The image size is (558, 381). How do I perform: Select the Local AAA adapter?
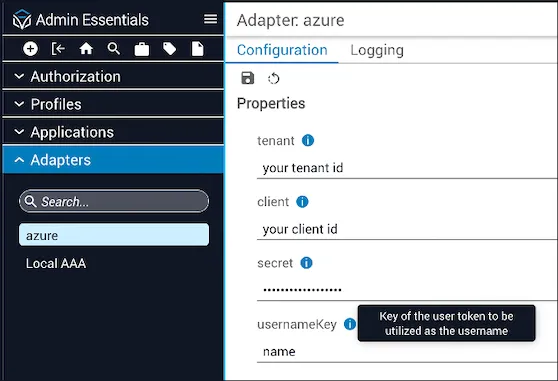[56, 263]
